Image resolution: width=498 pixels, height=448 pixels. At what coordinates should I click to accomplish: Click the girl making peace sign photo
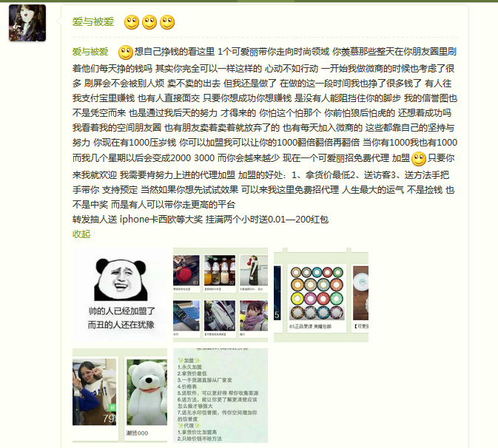[94, 392]
